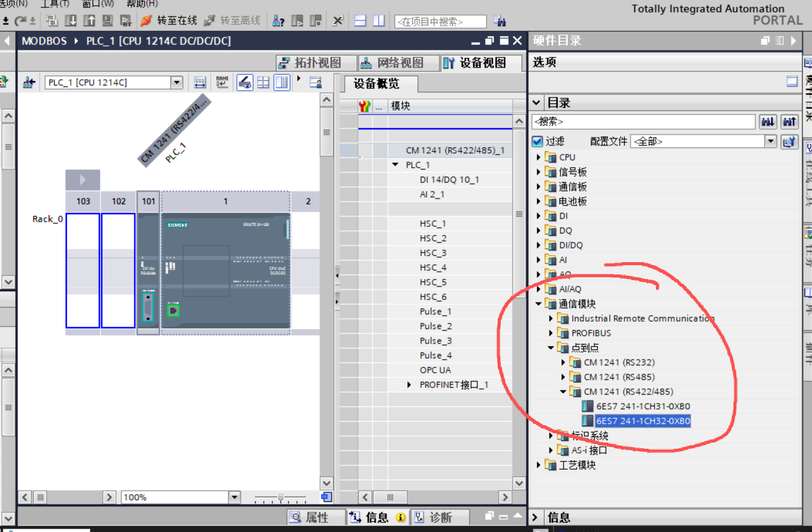Open the 100% zoom level dropdown
This screenshot has width=812, height=532.
[x=234, y=497]
